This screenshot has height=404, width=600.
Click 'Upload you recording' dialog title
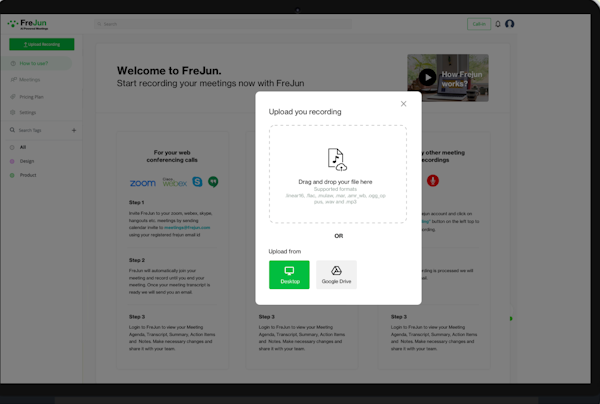(x=305, y=112)
